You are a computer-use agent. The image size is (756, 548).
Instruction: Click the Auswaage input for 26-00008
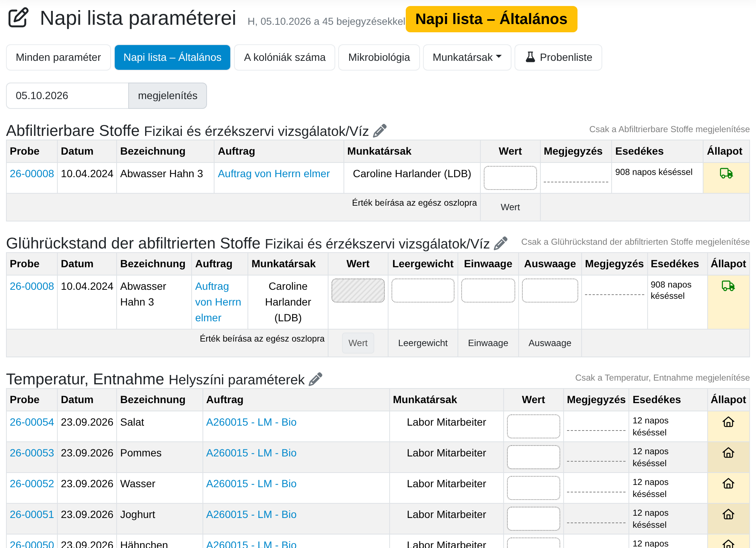tap(550, 291)
